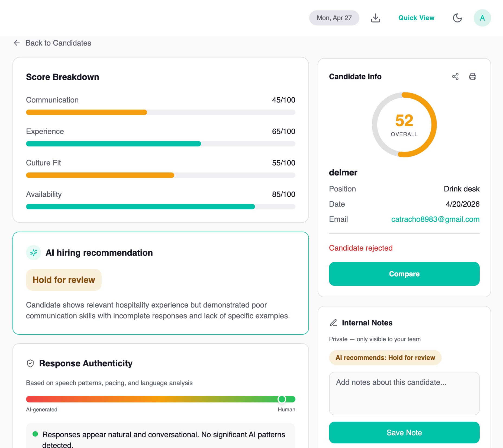This screenshot has width=503, height=448.
Task: Click the Drink desk position value
Action: (462, 189)
